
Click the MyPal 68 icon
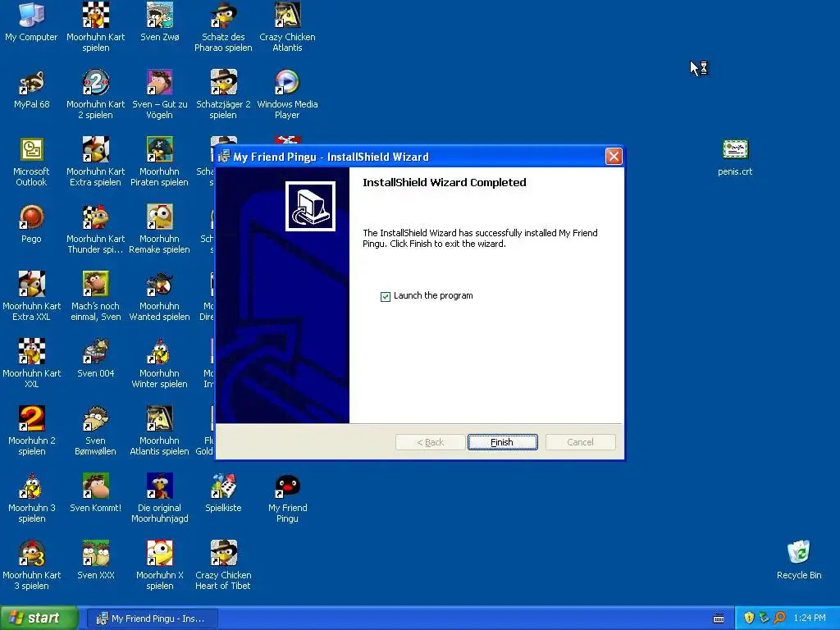click(32, 89)
